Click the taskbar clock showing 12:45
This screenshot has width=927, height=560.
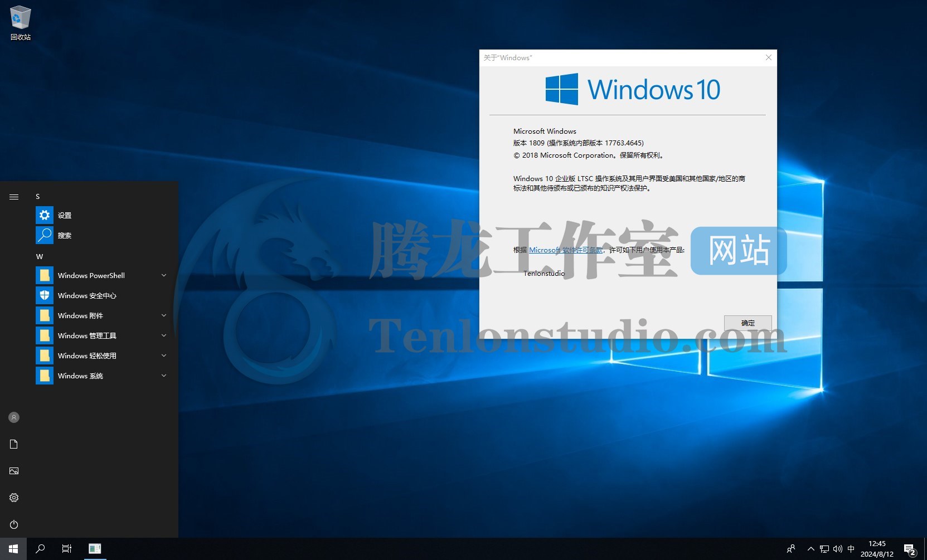pyautogui.click(x=877, y=549)
